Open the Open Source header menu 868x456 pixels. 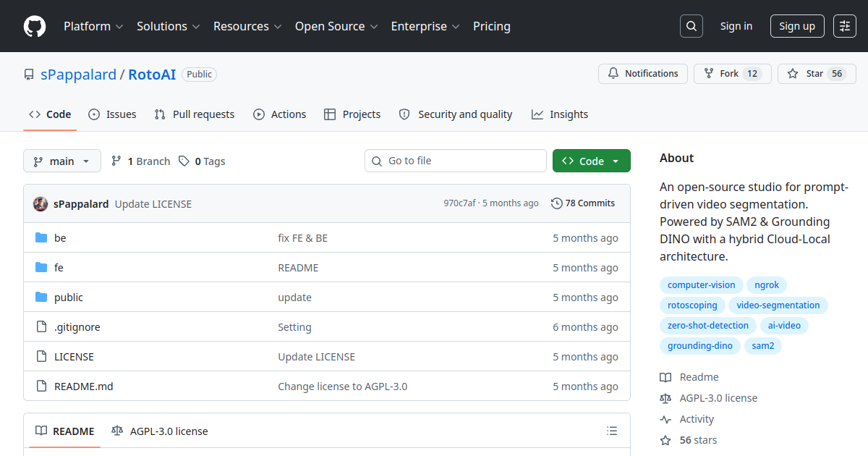(x=336, y=26)
